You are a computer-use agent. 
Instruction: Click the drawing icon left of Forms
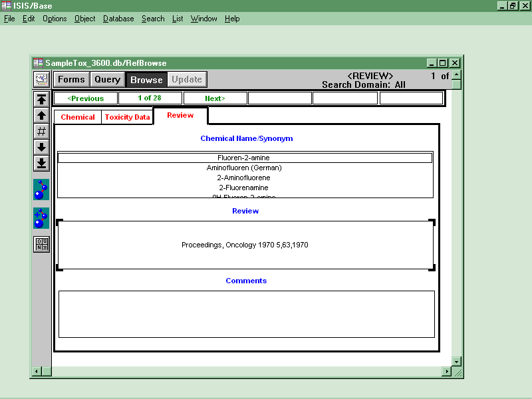click(x=41, y=79)
